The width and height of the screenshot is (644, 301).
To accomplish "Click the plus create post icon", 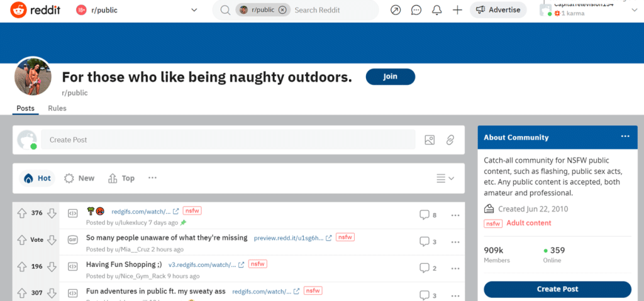I will point(457,10).
